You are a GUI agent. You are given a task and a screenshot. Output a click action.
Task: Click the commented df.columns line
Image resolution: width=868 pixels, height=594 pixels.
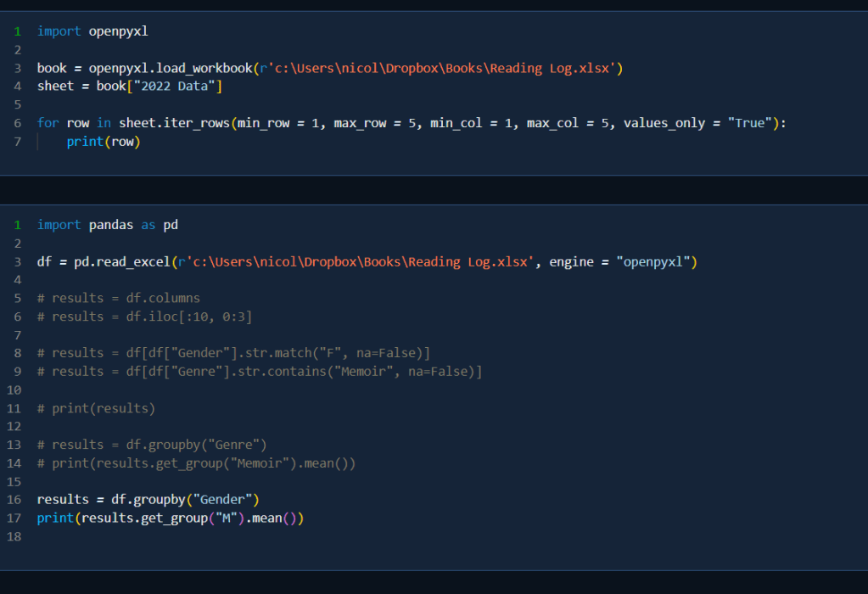118,299
